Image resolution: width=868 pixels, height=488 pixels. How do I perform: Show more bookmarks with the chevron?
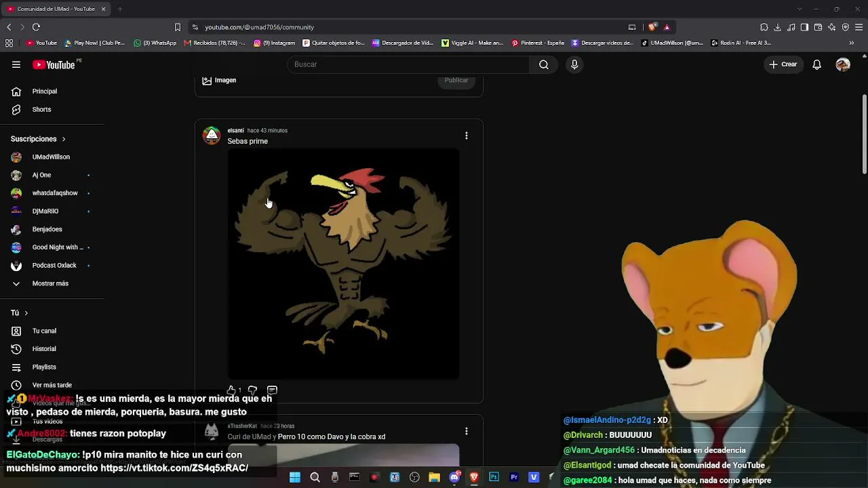pos(852,43)
